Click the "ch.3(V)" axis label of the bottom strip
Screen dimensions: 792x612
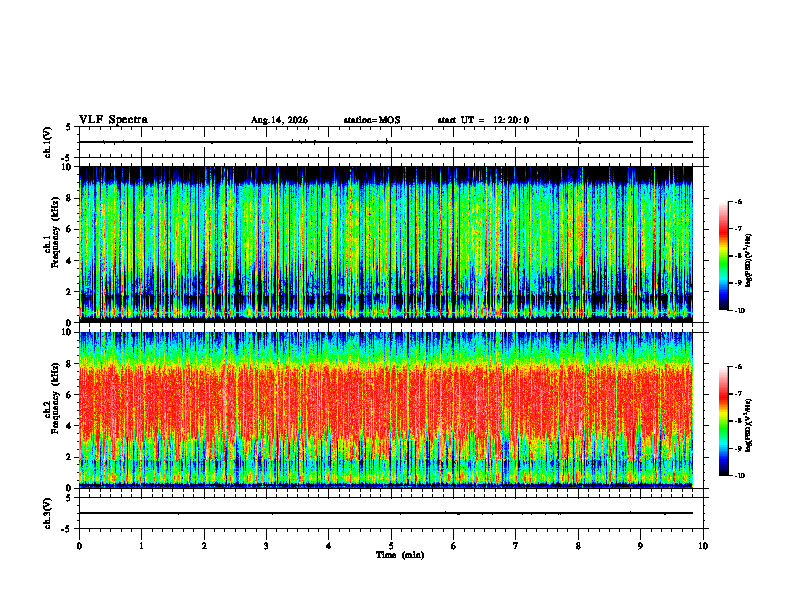pos(48,513)
